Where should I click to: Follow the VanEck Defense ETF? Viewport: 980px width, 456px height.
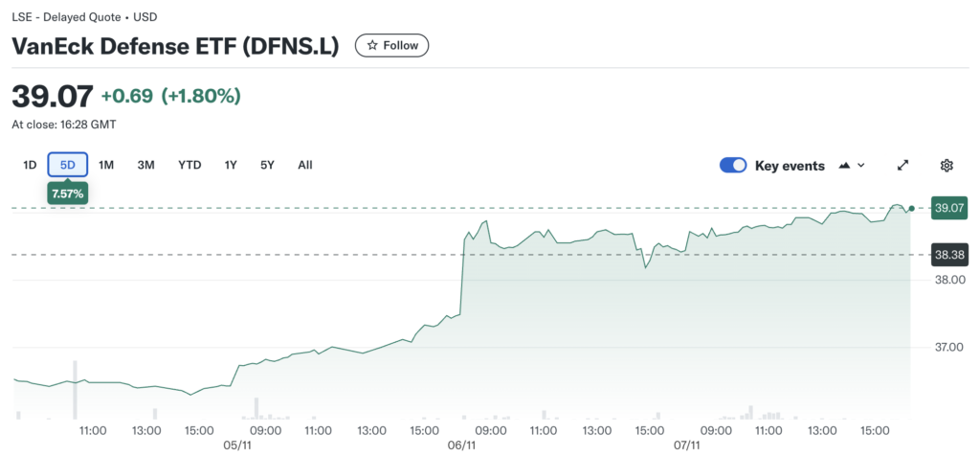(391, 46)
